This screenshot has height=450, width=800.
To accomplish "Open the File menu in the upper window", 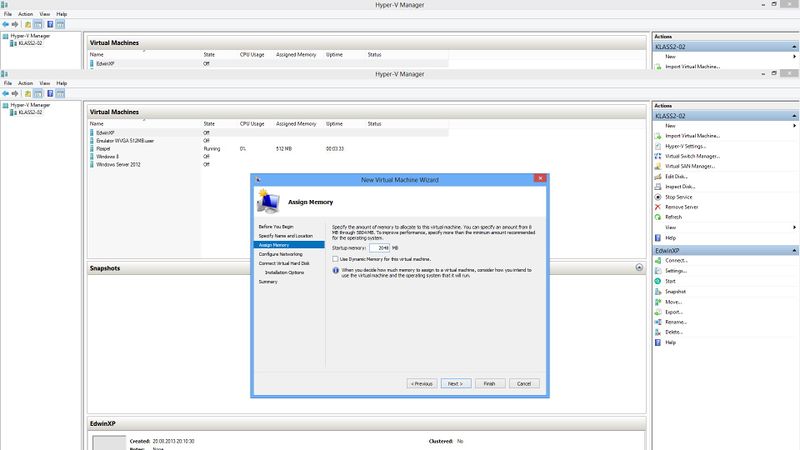I will click(8, 14).
